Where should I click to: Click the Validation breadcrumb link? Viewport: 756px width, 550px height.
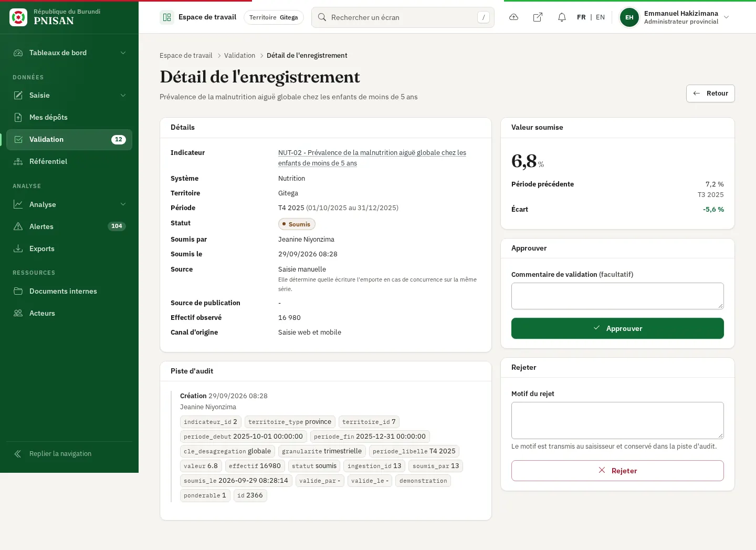click(x=239, y=56)
